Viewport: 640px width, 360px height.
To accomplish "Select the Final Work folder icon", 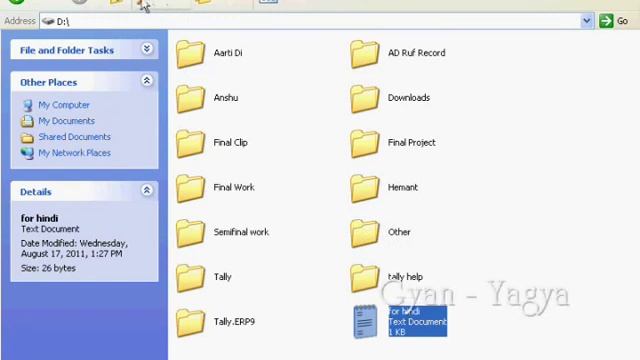I will [190, 188].
